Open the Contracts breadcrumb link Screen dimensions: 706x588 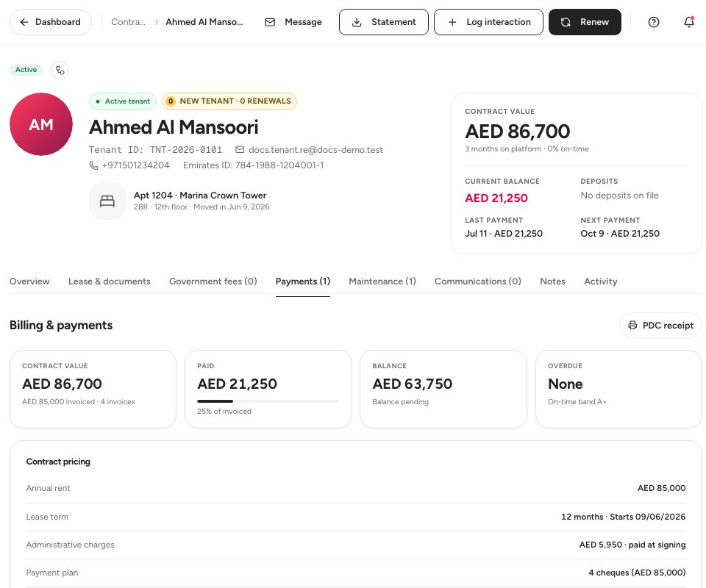coord(128,22)
